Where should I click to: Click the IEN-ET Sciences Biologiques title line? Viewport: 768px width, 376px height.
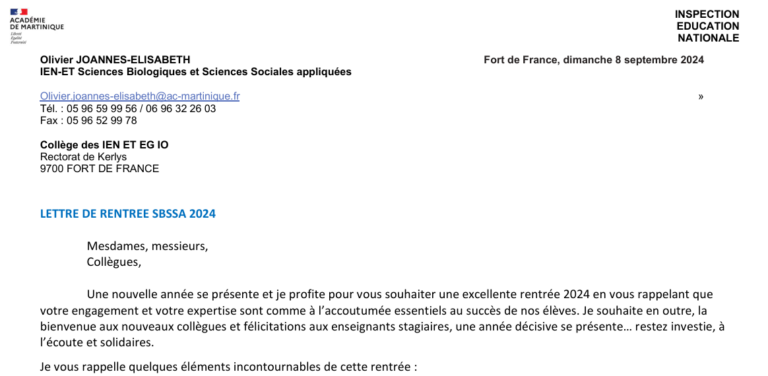pos(195,72)
